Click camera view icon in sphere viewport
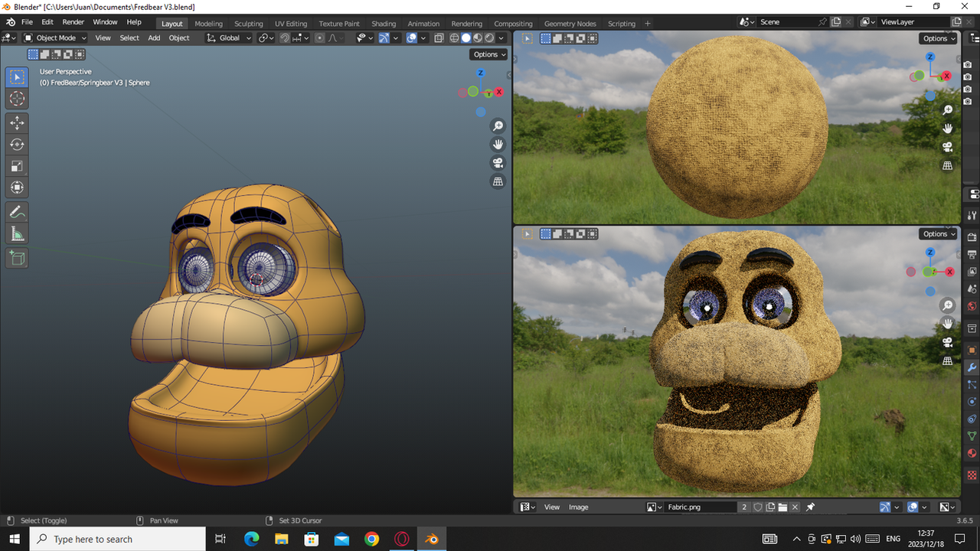 point(948,147)
